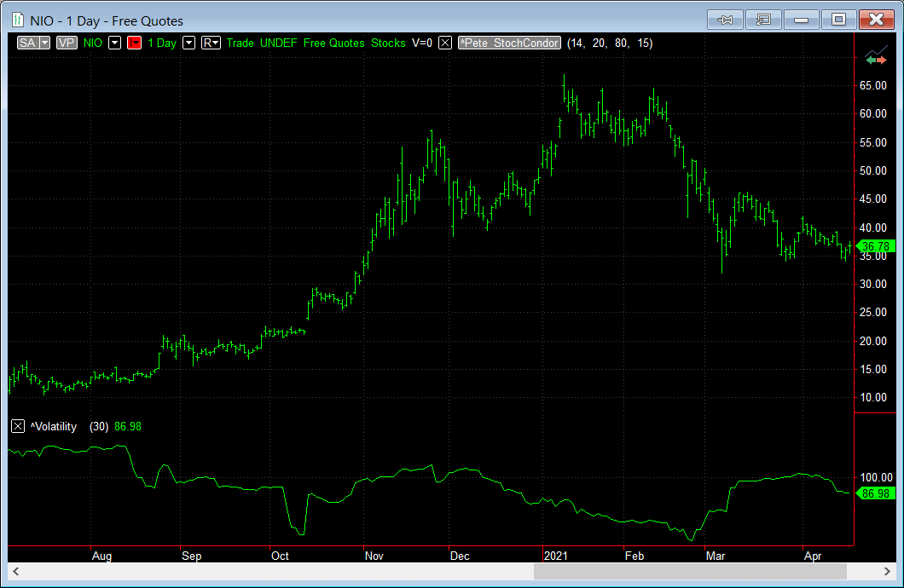The width and height of the screenshot is (904, 588).
Task: Click the ^Volatility study label
Action: coord(54,426)
